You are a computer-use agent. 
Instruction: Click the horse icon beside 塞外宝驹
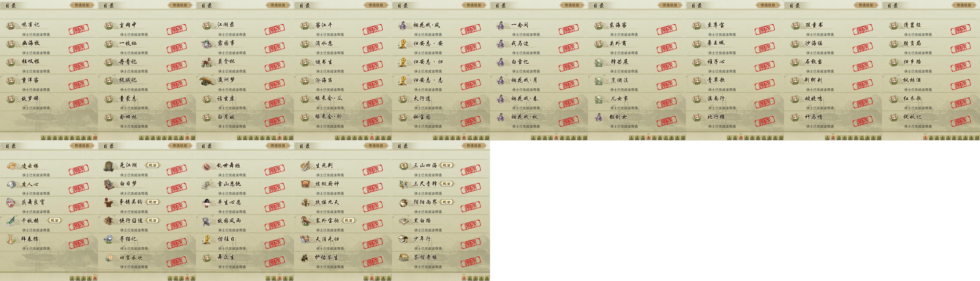(305, 220)
